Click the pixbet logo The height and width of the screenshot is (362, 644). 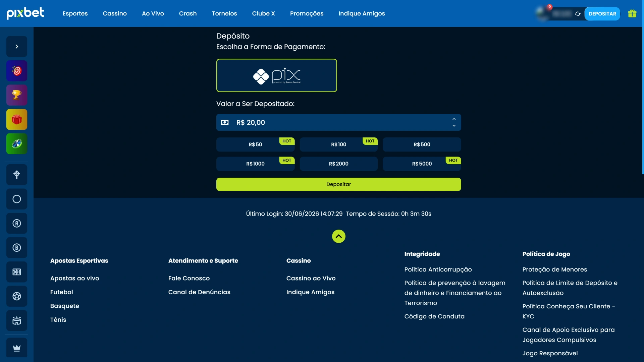point(25,13)
